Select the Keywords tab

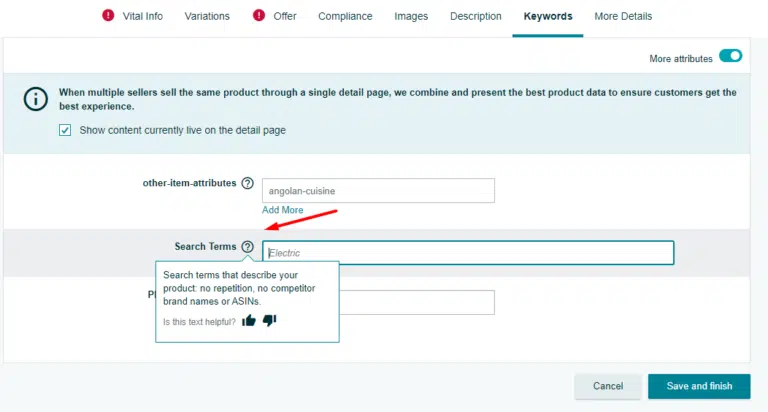click(548, 16)
